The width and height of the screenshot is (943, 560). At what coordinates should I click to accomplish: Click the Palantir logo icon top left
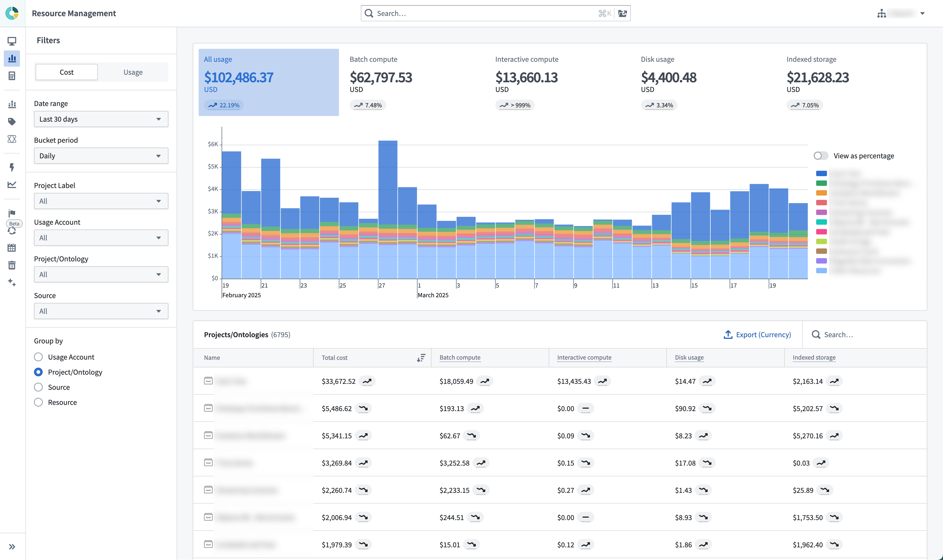[x=12, y=13]
